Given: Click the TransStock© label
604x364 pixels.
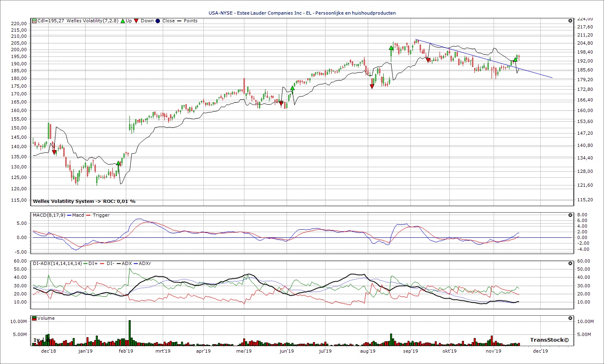Looking at the screenshot, I should (x=549, y=340).
